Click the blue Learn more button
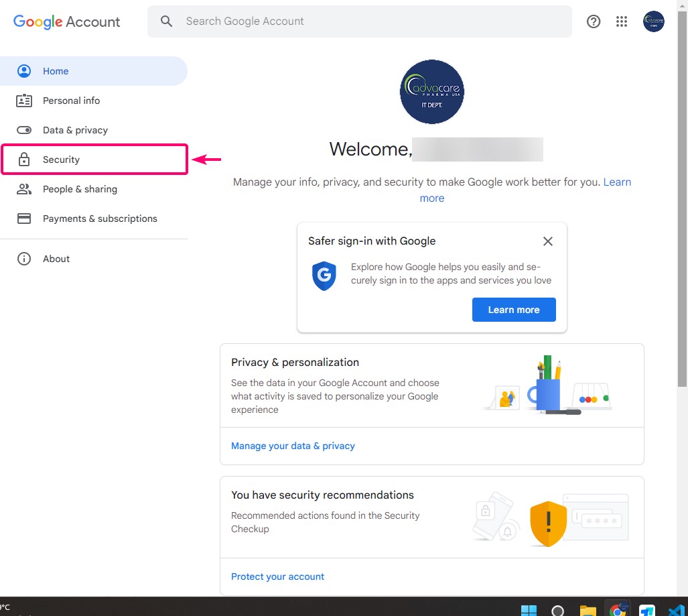 [514, 310]
